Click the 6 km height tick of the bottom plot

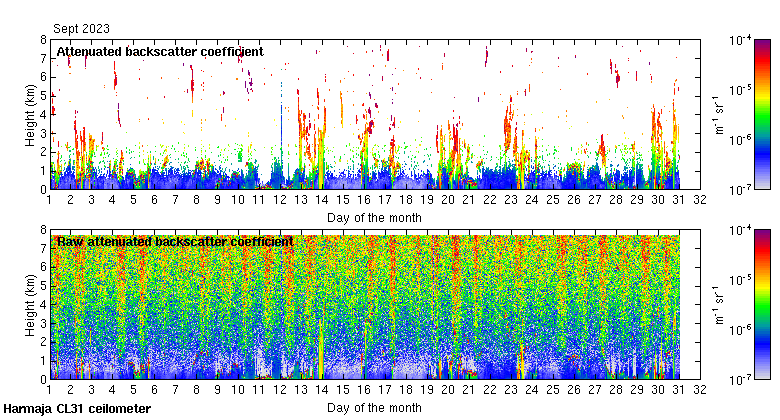click(x=43, y=268)
